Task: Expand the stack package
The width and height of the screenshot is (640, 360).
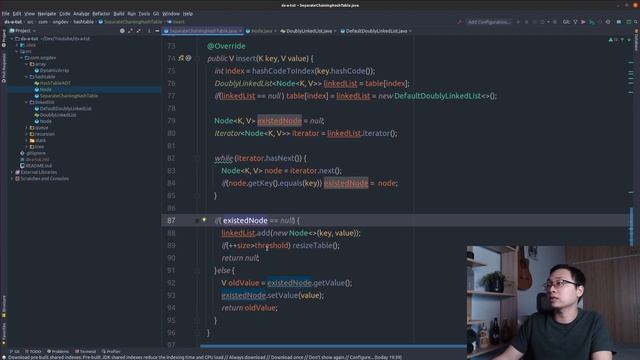Action: pyautogui.click(x=27, y=140)
